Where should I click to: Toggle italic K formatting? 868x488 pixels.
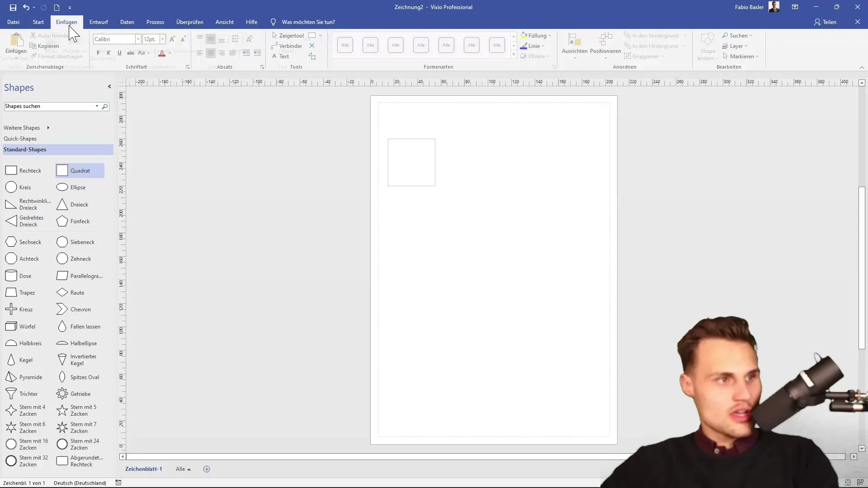coord(108,53)
